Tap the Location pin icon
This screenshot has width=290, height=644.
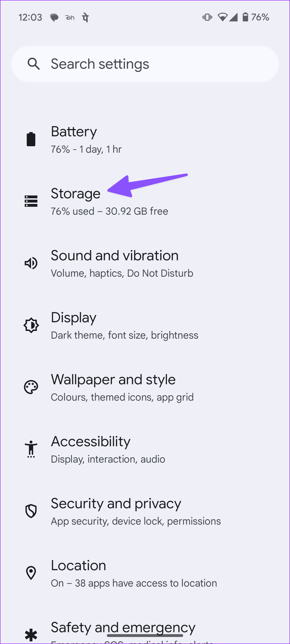(x=31, y=573)
